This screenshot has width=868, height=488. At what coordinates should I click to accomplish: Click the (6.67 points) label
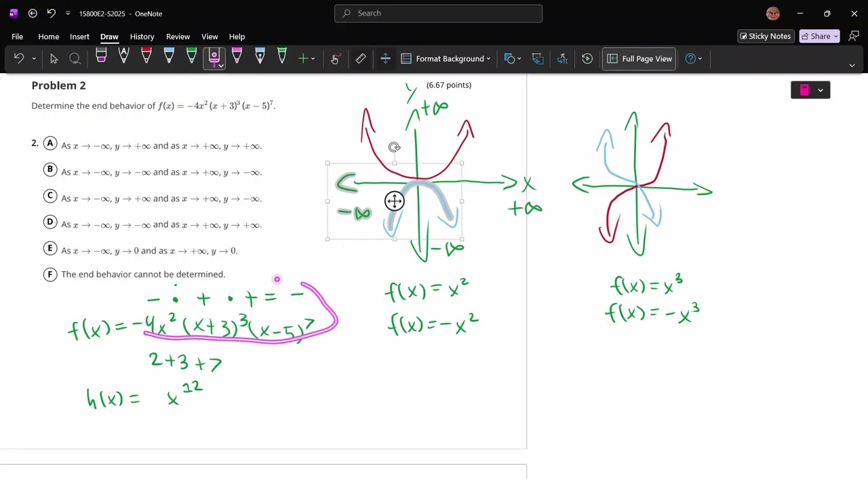pos(449,85)
